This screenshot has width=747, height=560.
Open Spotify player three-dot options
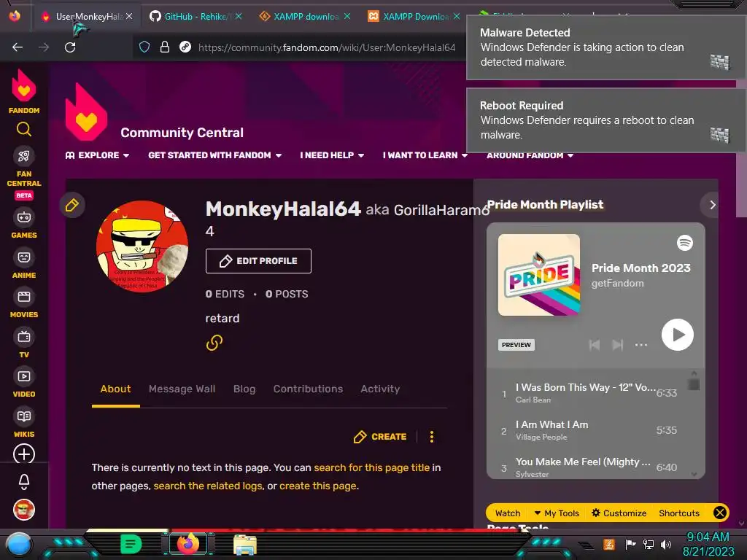pyautogui.click(x=641, y=345)
